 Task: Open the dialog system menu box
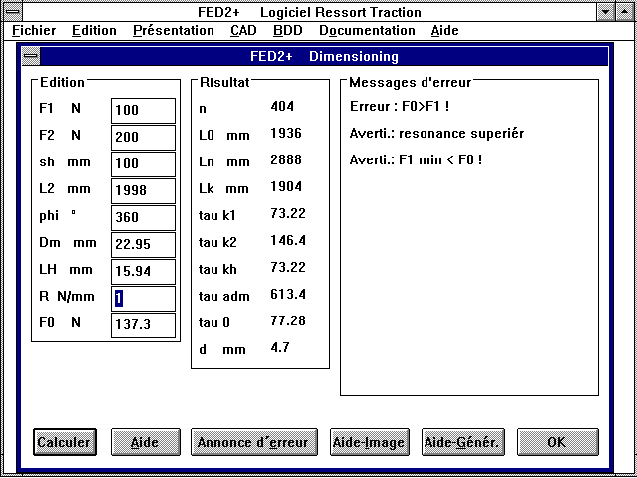[x=31, y=57]
